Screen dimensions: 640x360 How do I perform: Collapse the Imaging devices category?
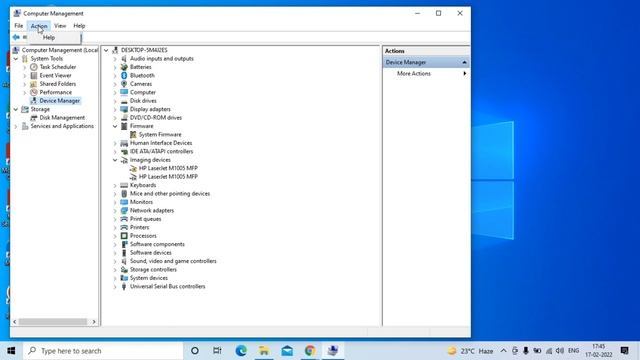pyautogui.click(x=115, y=160)
